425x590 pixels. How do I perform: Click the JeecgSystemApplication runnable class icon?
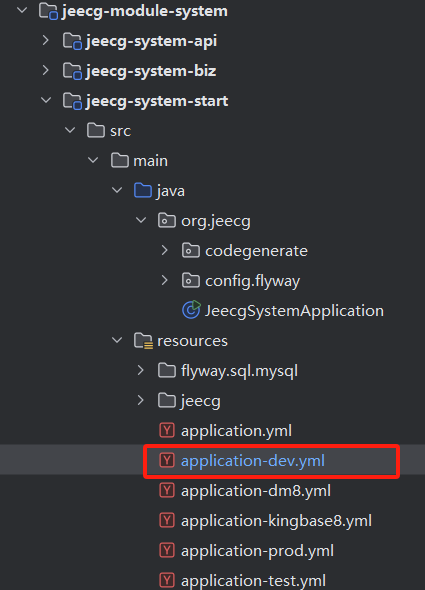coord(191,310)
